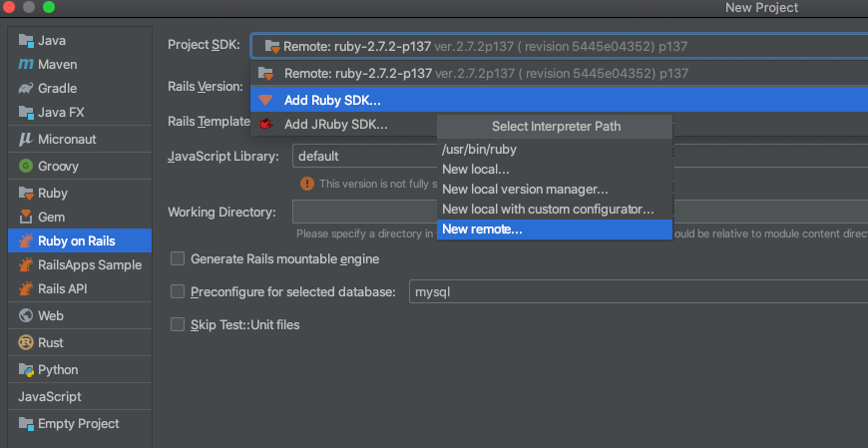This screenshot has height=448, width=868.
Task: Choose Add JRuby SDK... option
Action: (335, 125)
